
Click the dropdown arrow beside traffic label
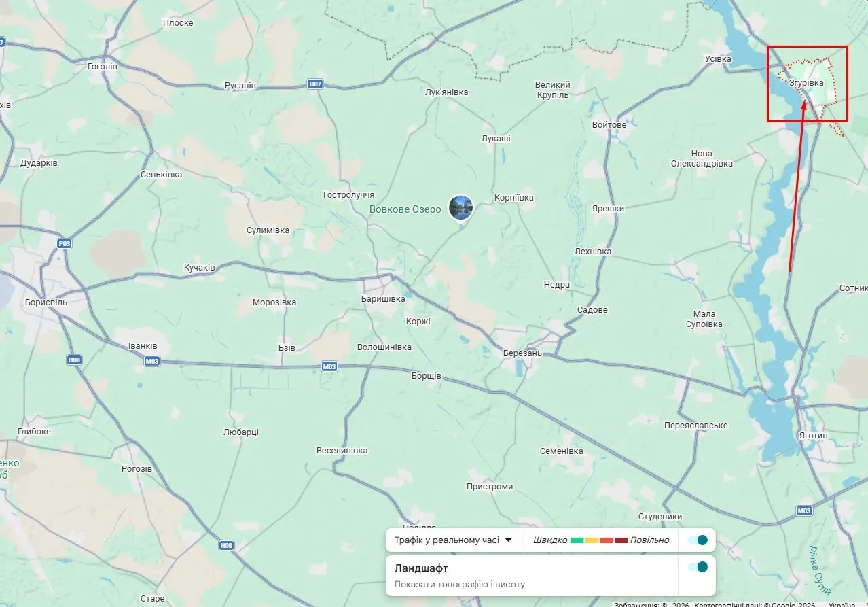tap(508, 540)
